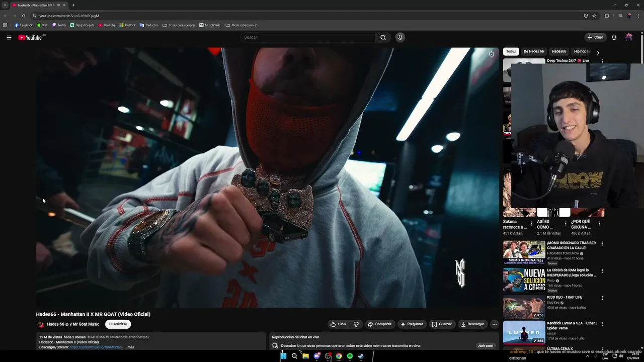The height and width of the screenshot is (362, 644).
Task: Open Steam from the taskbar
Action: point(361,356)
